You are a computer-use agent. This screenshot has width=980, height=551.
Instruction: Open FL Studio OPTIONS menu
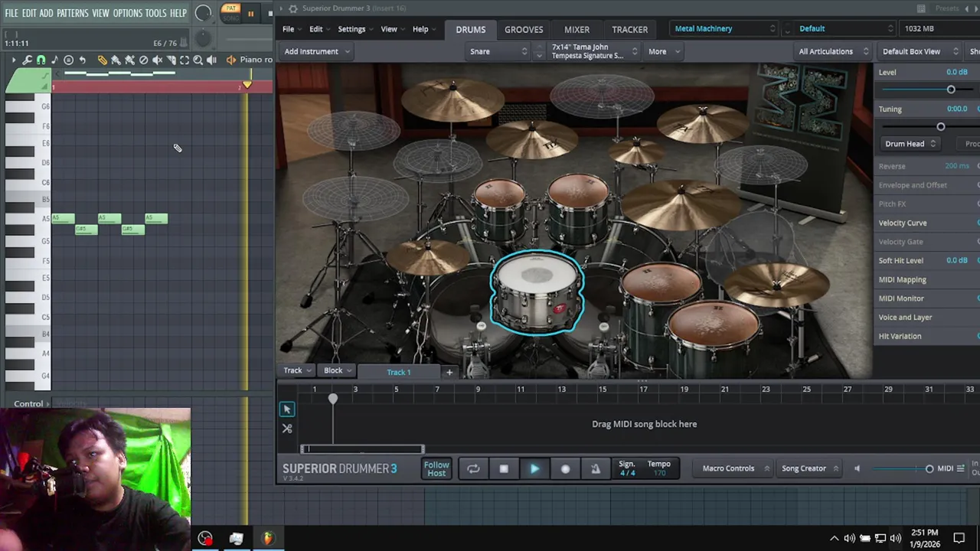(128, 13)
